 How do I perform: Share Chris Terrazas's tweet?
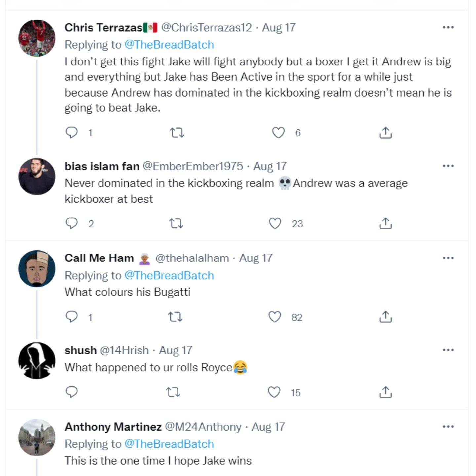coord(385,133)
